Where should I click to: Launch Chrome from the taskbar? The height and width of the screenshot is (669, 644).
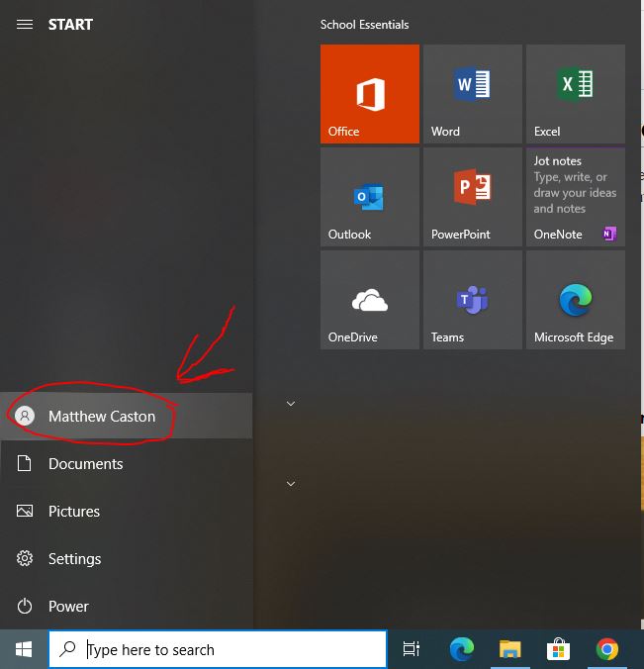[x=606, y=649]
